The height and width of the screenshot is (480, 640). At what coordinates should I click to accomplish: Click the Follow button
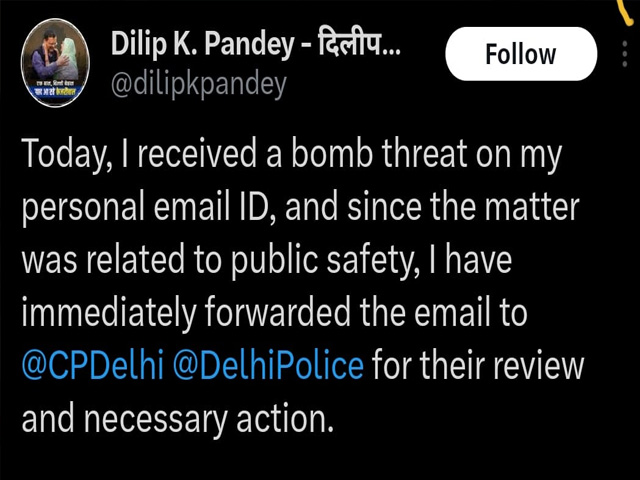click(520, 54)
